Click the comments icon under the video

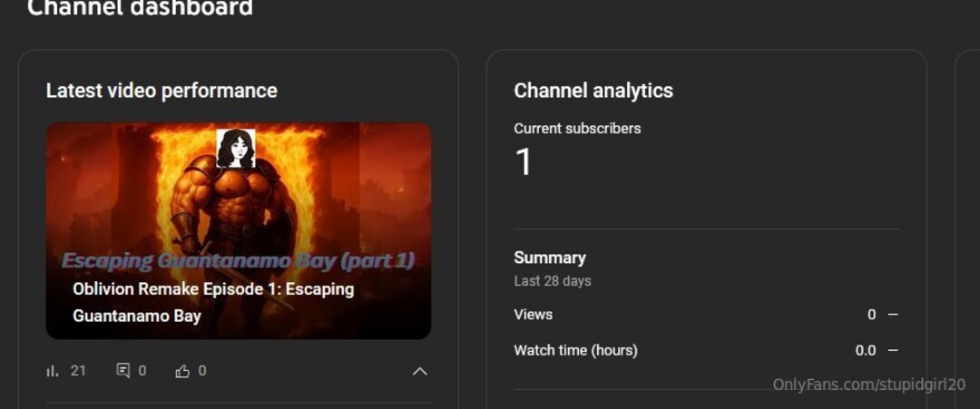click(123, 371)
